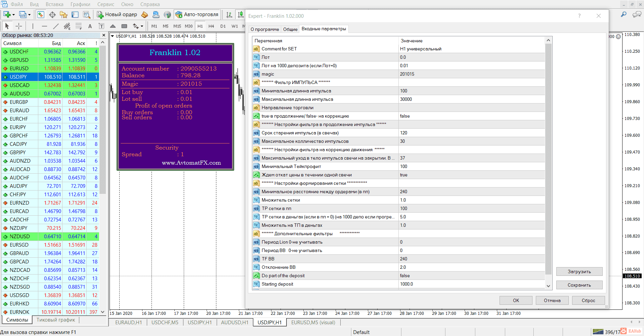
Task: Choose the horizontal line drawing tool
Action: (44, 26)
